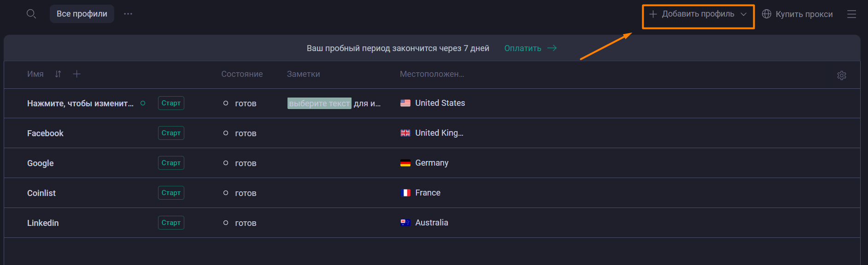Select the Все профили tab

82,14
